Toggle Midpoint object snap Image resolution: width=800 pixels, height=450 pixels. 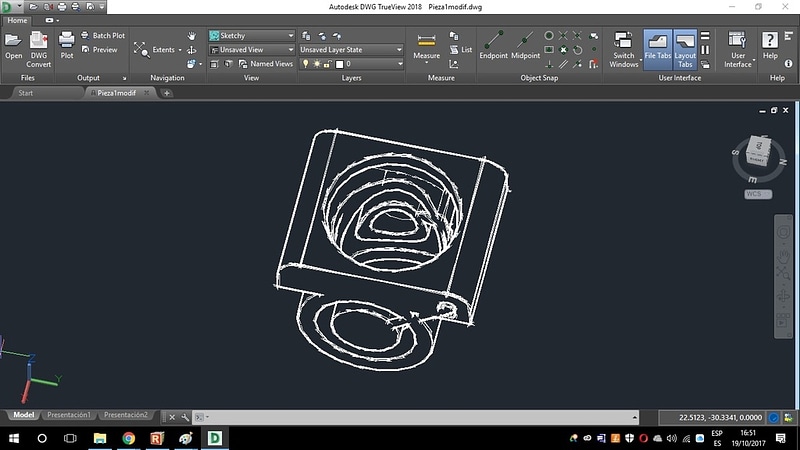pyautogui.click(x=525, y=45)
